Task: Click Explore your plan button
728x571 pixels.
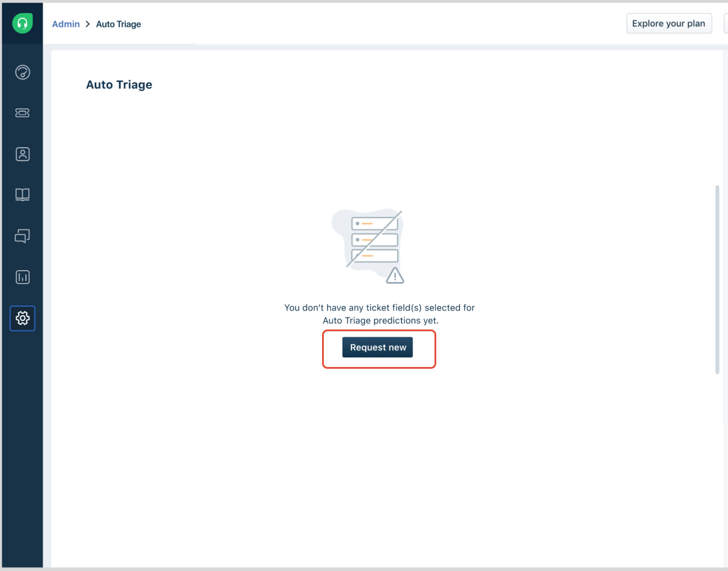Action: tap(669, 23)
